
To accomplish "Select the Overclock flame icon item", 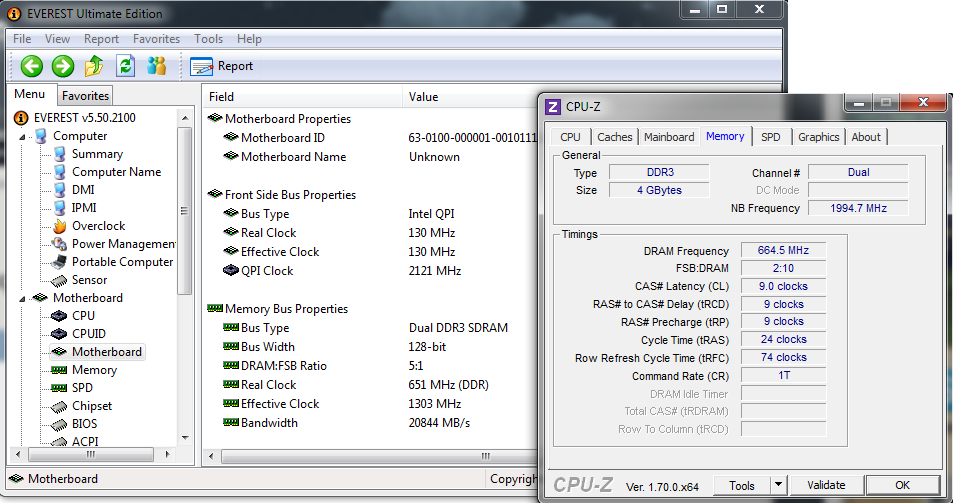I will (x=60, y=226).
